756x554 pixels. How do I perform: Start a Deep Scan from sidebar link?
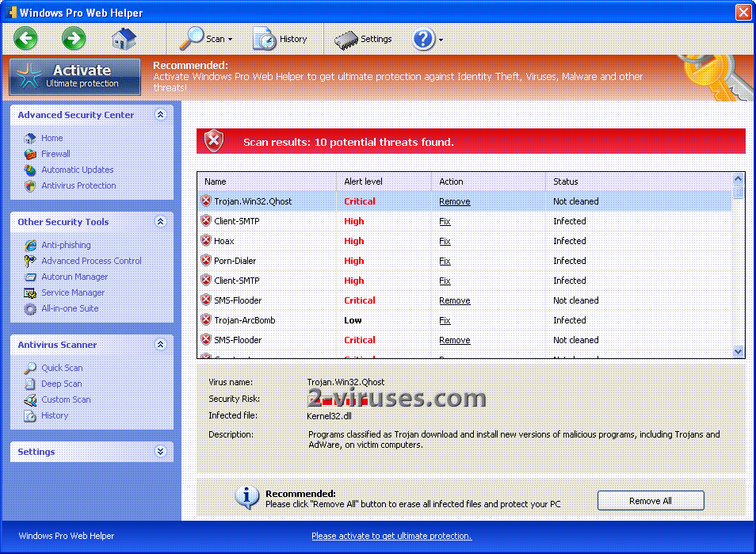[61, 384]
